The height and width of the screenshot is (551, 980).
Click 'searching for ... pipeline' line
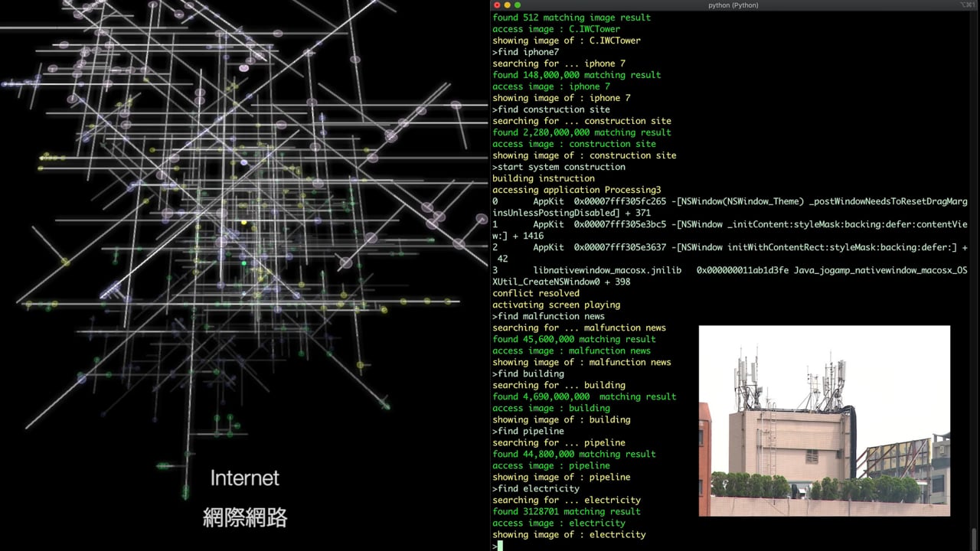click(x=559, y=442)
